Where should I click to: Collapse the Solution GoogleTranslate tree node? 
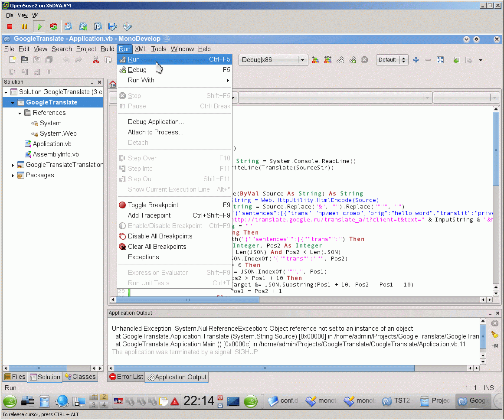pyautogui.click(x=6, y=92)
